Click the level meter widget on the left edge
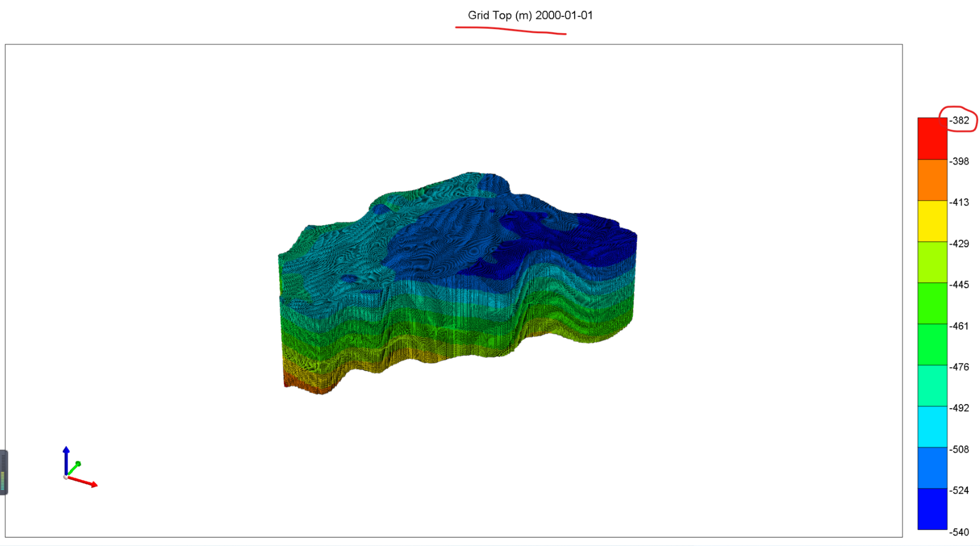980x546 pixels. pos(3,472)
